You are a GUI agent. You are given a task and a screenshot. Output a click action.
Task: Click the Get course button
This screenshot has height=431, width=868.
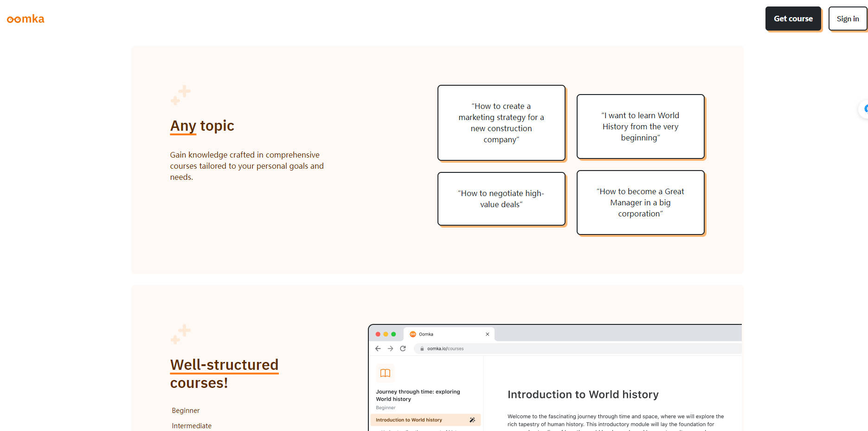(793, 19)
